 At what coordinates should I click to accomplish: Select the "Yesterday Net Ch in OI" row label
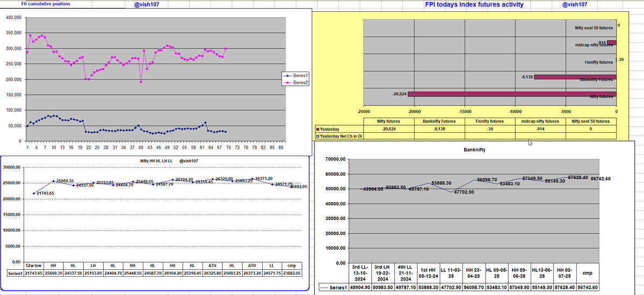[x=339, y=135]
